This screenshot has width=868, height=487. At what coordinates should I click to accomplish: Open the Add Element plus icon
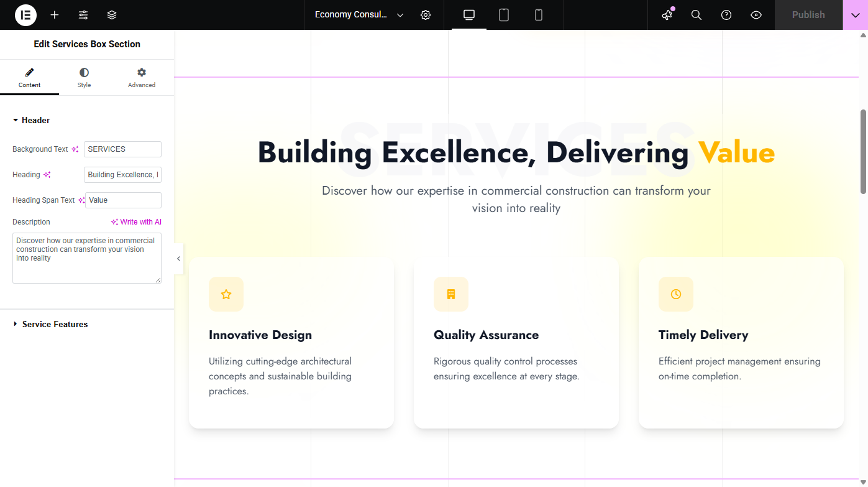pyautogui.click(x=55, y=15)
